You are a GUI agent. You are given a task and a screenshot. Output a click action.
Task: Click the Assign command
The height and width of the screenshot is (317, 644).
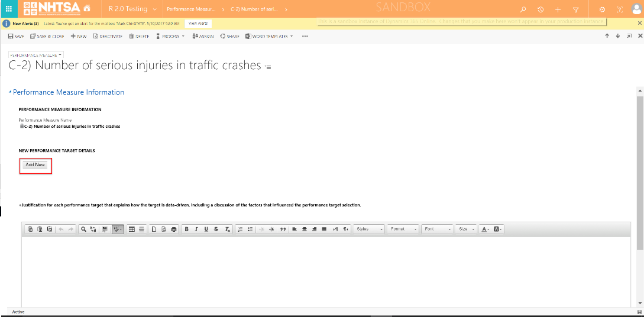[203, 36]
